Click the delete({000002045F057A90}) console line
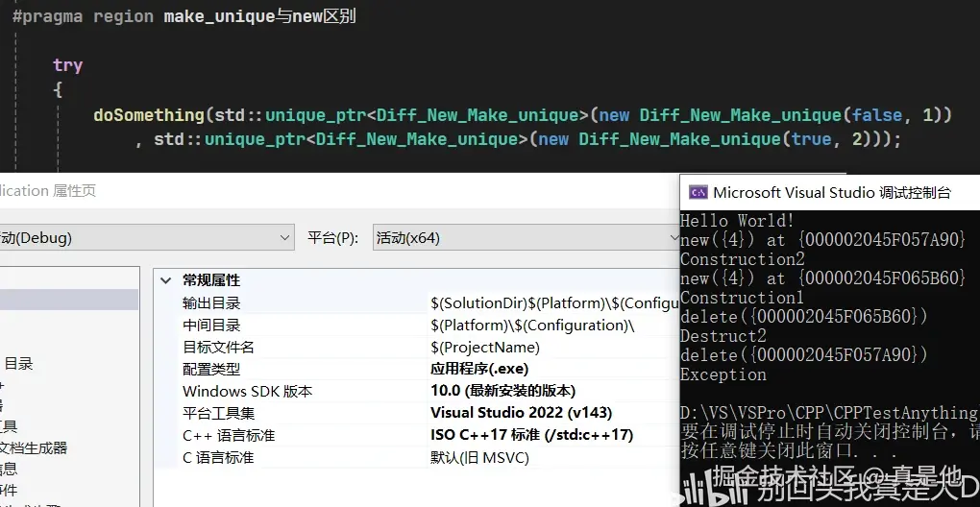Image resolution: width=980 pixels, height=507 pixels. [x=804, y=356]
